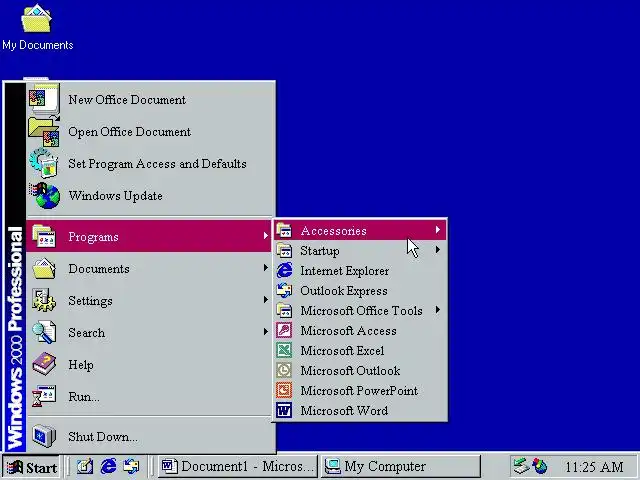This screenshot has width=640, height=480.
Task: Click the Microsoft Access key icon
Action: coord(284,330)
